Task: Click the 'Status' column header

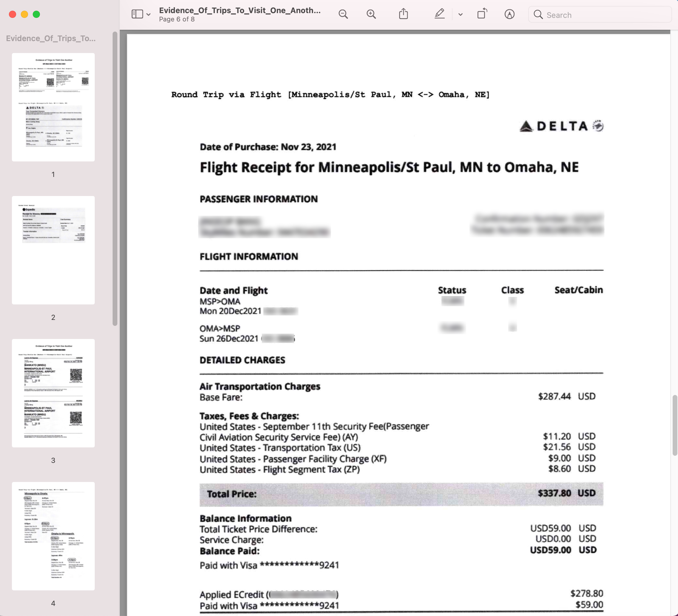Action: point(452,290)
